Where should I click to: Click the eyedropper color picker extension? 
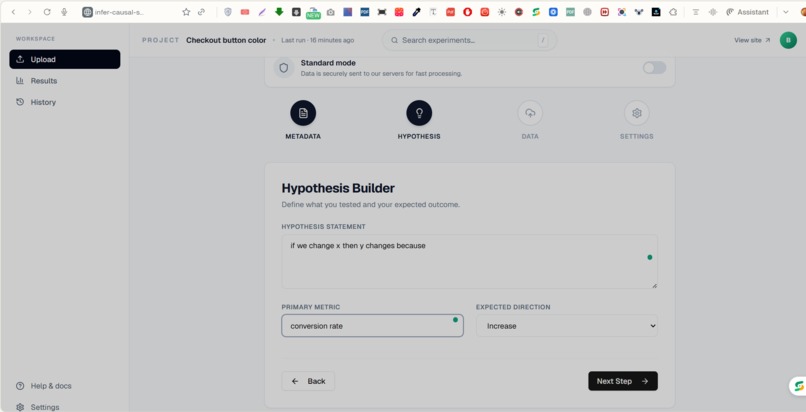click(416, 12)
